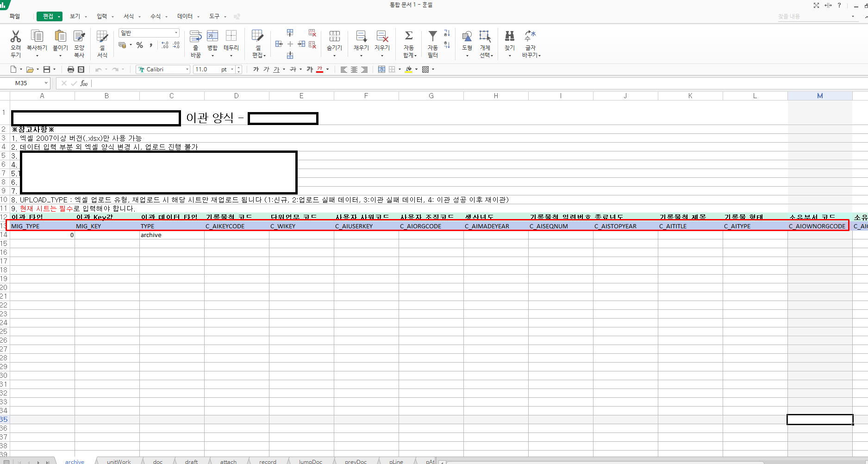Switch to the prevDoc sheet tab

coord(356,461)
